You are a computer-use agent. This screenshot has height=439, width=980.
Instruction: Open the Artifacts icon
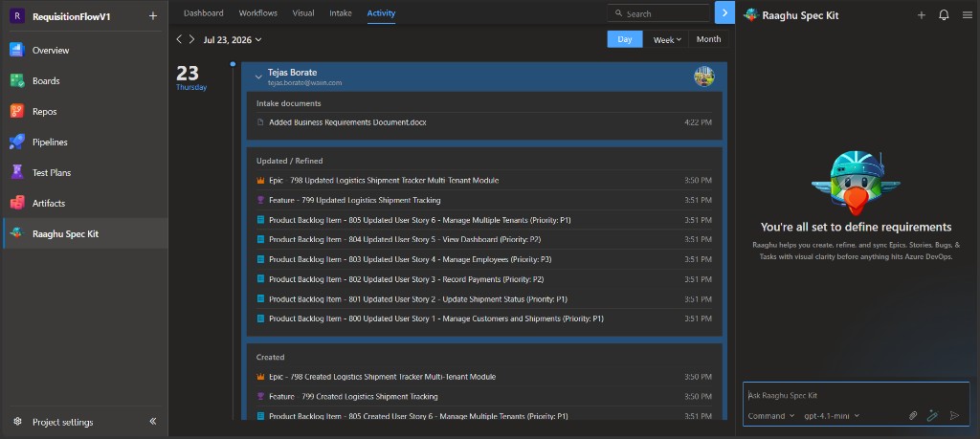[x=17, y=203]
